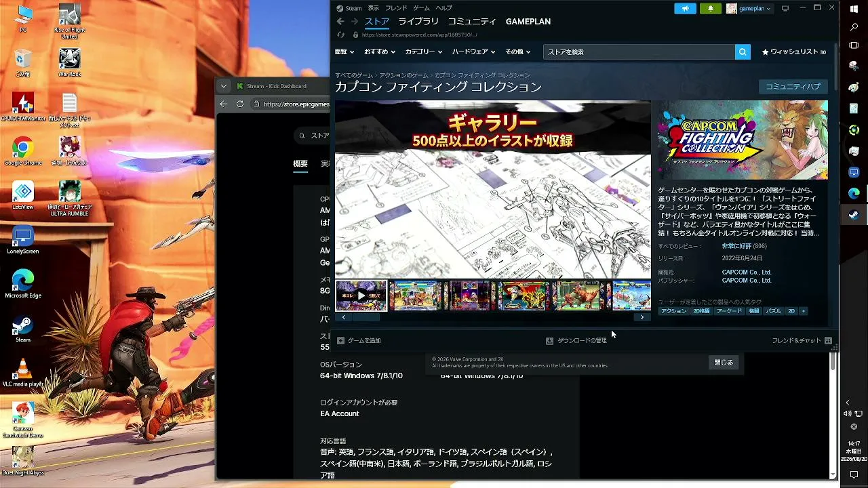
Task: Open the Steam logo menu
Action: coord(349,8)
